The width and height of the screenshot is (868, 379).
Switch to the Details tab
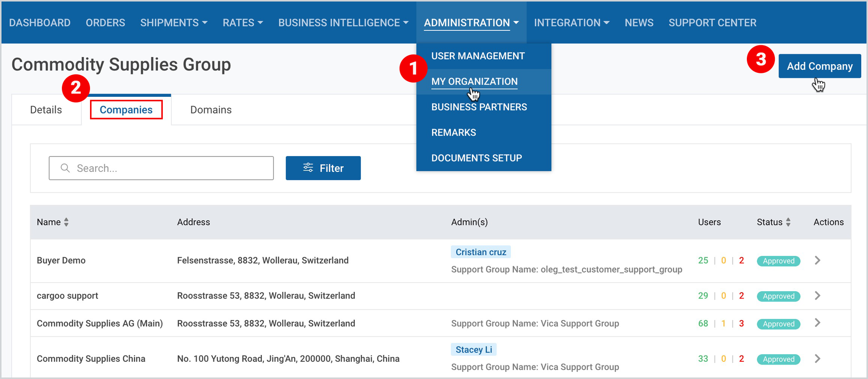click(x=46, y=110)
